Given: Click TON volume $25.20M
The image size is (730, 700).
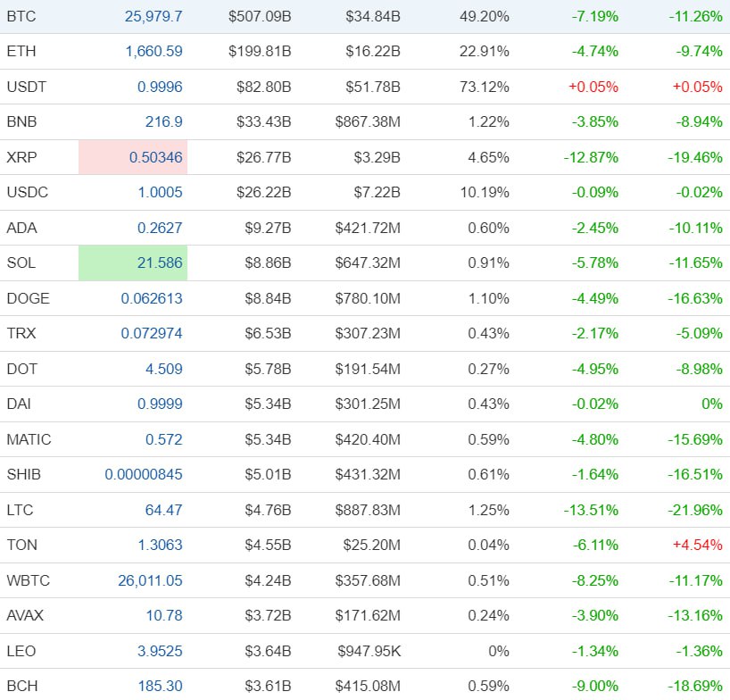Looking at the screenshot, I should tap(372, 546).
